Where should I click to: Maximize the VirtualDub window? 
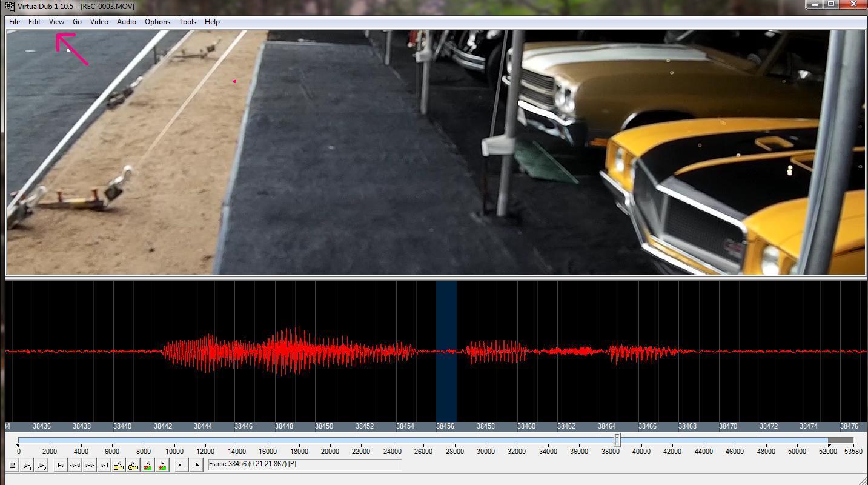(832, 4)
